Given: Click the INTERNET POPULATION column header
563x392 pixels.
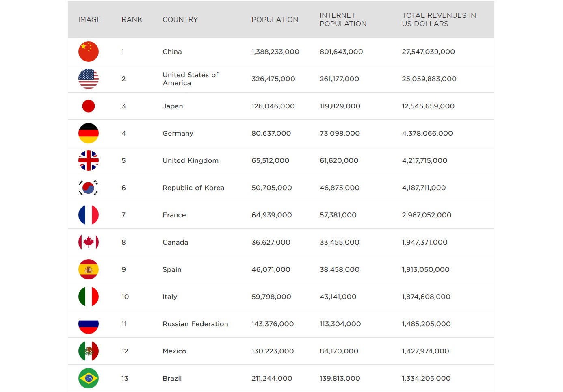Looking at the screenshot, I should click(343, 19).
